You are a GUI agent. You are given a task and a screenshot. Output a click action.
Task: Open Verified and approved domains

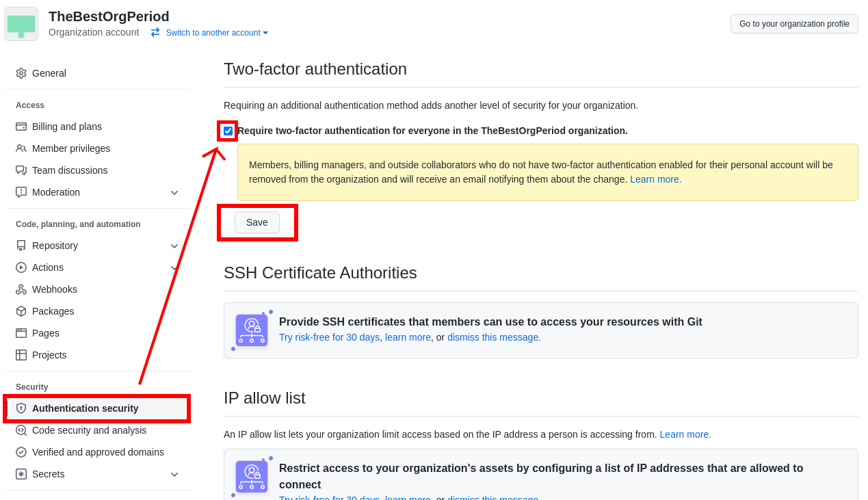[x=98, y=452]
